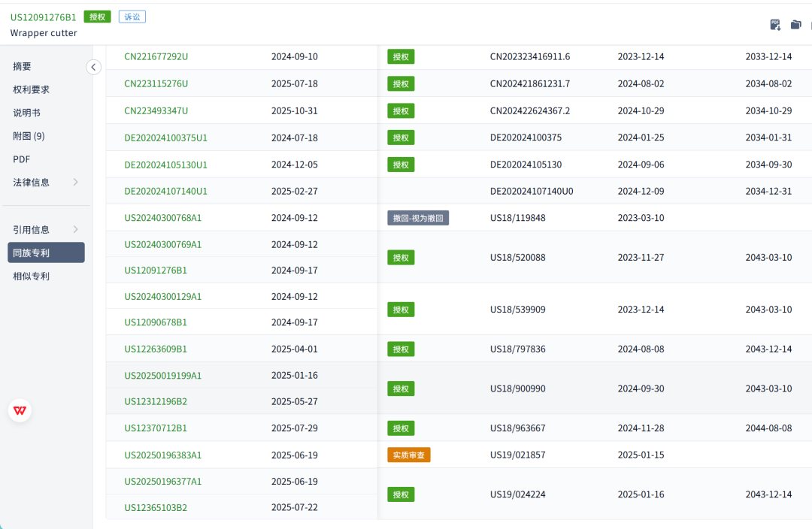
Task: Click the 实质审查 status tag
Action: coord(408,455)
